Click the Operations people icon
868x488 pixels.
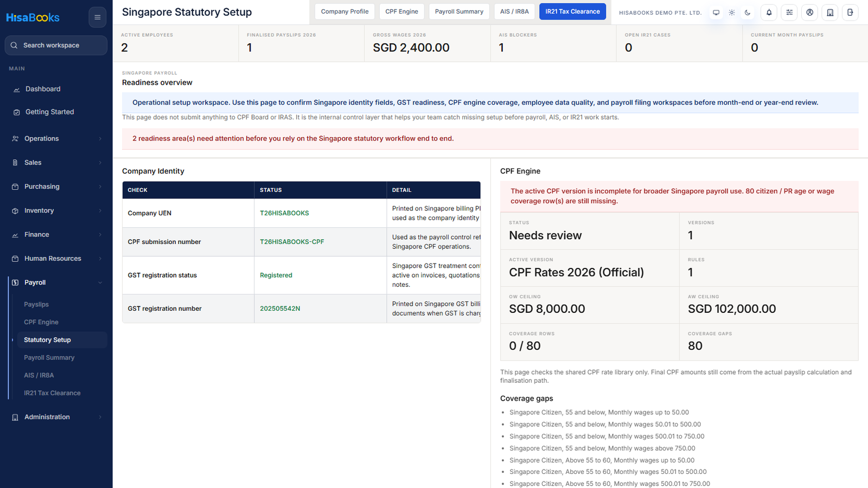coord(15,139)
